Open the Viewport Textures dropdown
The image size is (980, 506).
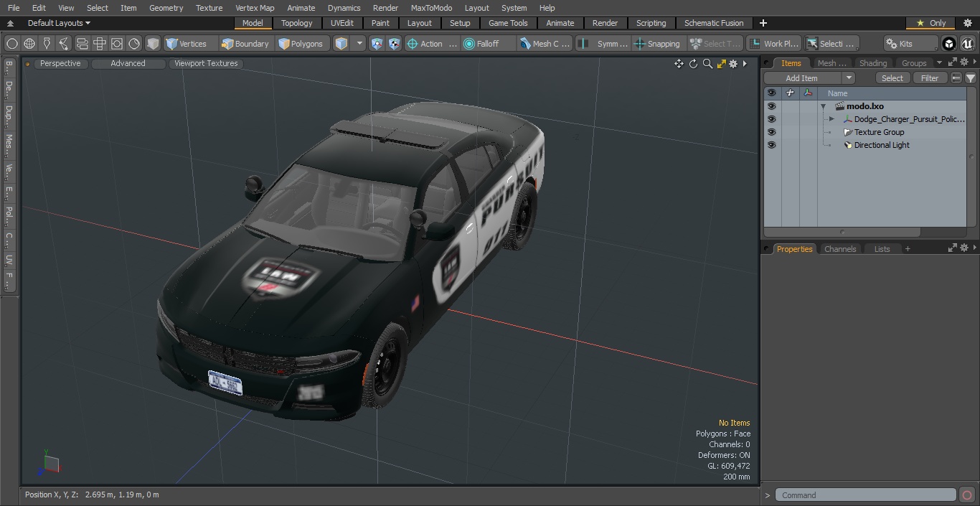pos(206,63)
